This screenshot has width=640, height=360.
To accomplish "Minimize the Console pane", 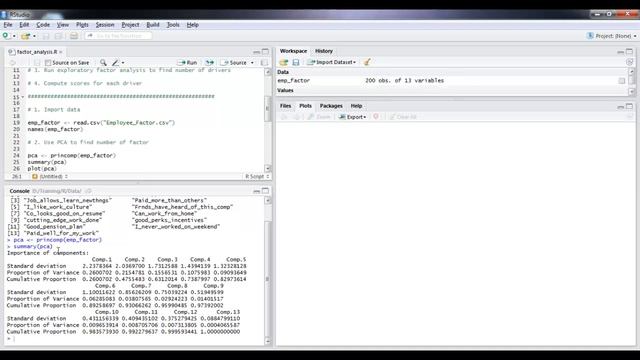I will click(256, 191).
